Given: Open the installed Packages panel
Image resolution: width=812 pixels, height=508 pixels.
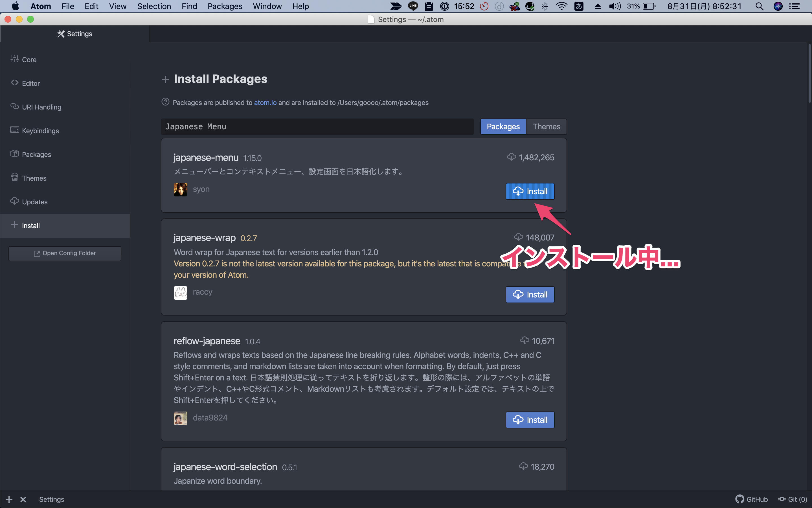Looking at the screenshot, I should [x=36, y=155].
